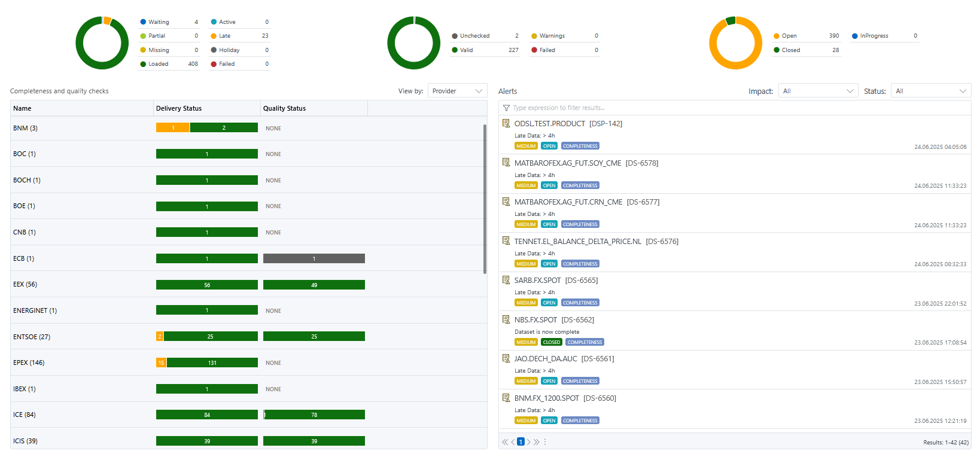This screenshot has height=460, width=980.
Task: Jump to the last alerts page
Action: (537, 442)
